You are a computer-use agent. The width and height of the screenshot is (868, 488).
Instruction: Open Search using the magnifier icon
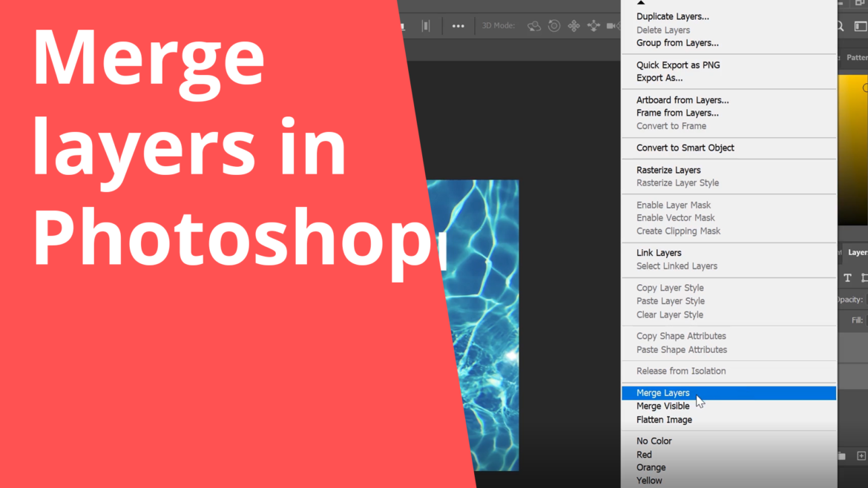point(839,26)
